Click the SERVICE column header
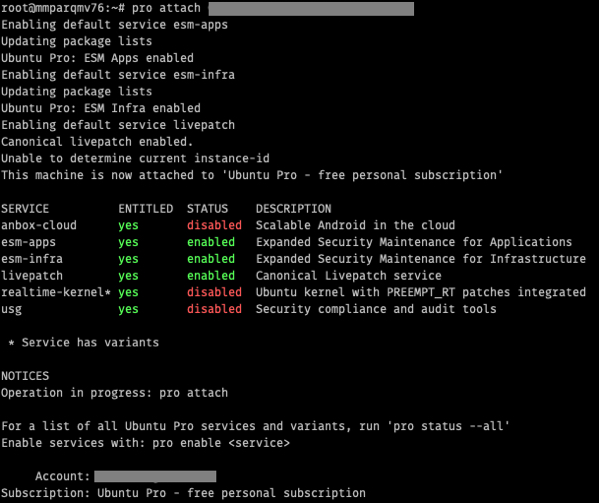This screenshot has width=599, height=503. [x=25, y=209]
